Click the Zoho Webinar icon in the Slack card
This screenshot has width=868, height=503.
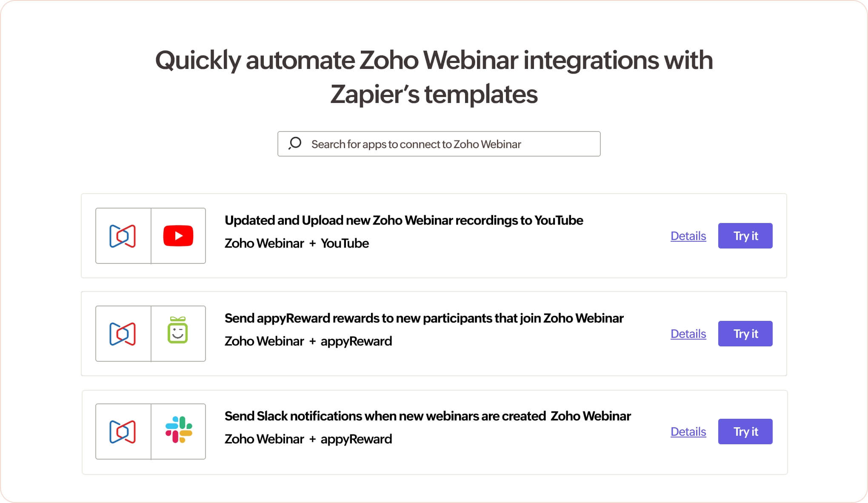pos(123,431)
